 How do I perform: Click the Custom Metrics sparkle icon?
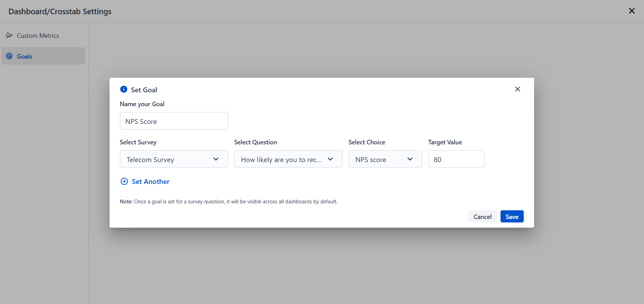click(x=9, y=35)
